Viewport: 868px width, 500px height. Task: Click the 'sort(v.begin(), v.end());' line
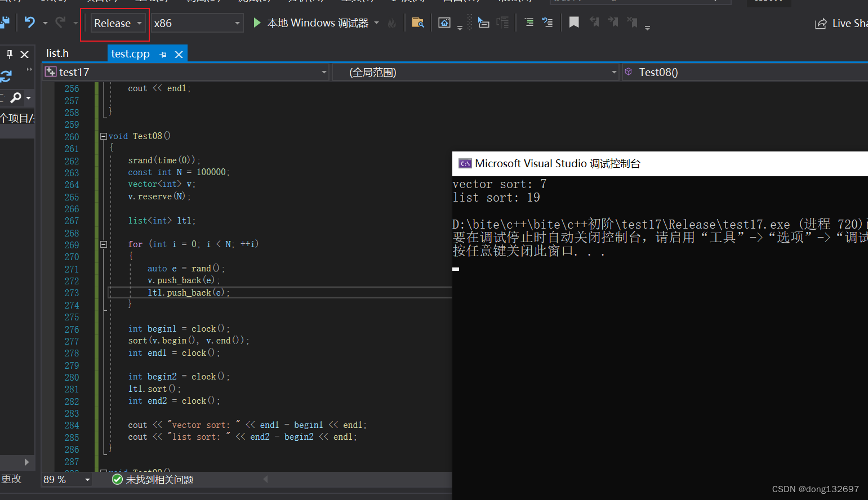pos(188,341)
